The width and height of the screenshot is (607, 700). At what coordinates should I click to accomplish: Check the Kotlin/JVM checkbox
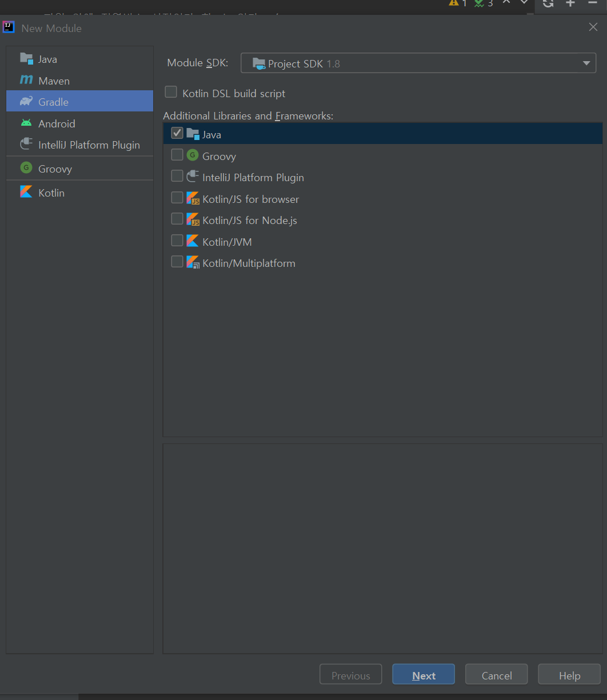point(177,241)
